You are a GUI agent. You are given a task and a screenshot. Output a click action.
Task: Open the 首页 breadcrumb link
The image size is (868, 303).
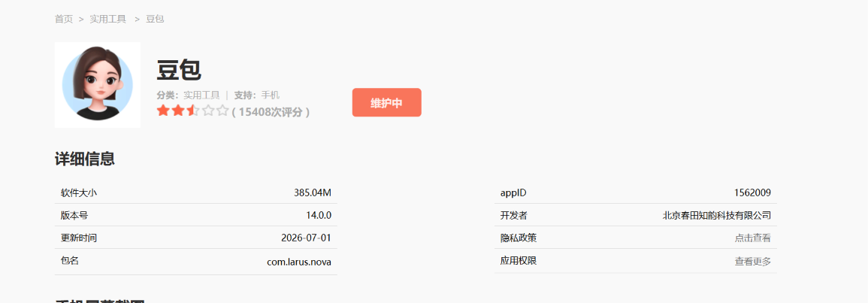point(64,19)
